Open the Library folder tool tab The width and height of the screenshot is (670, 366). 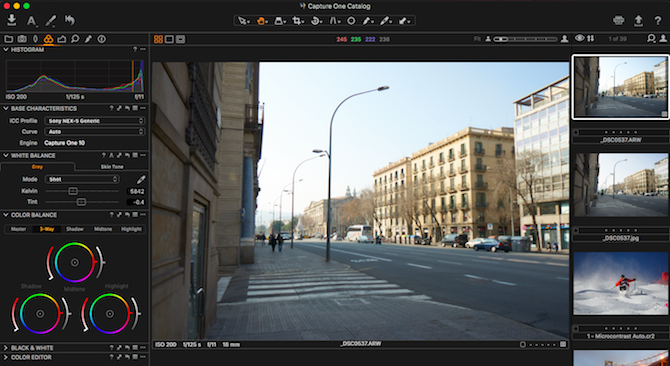pos(8,39)
